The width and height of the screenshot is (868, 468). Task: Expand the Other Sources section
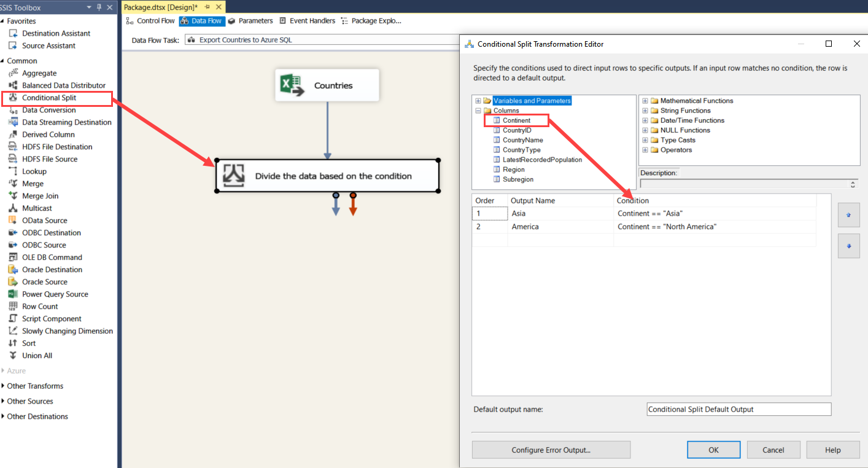coord(3,402)
